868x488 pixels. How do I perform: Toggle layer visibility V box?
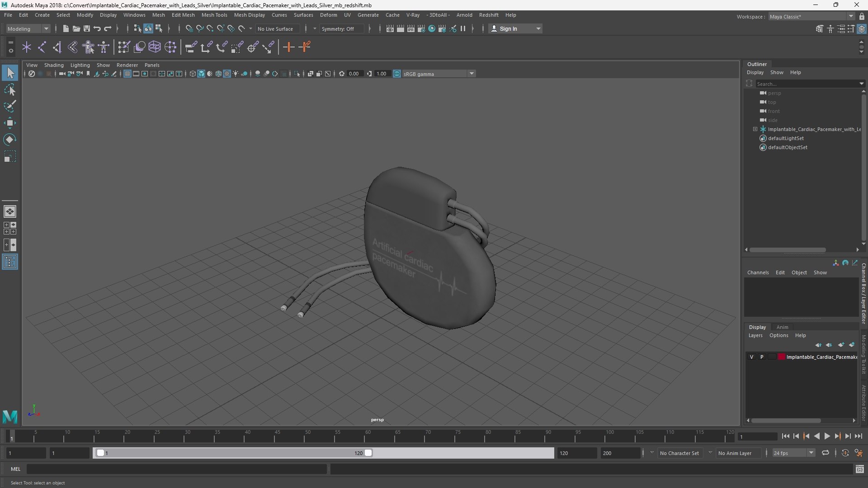[752, 357]
